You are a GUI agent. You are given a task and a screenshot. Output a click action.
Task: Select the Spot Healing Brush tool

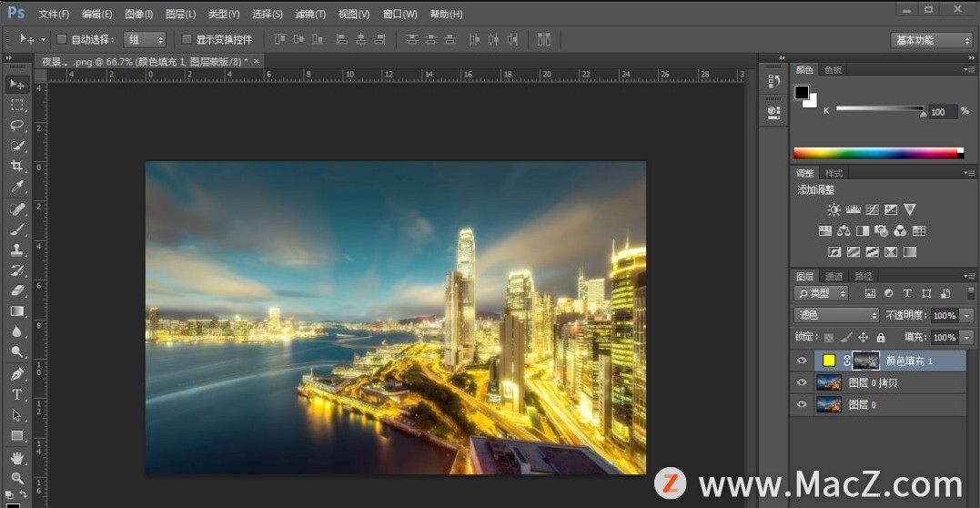pyautogui.click(x=17, y=209)
